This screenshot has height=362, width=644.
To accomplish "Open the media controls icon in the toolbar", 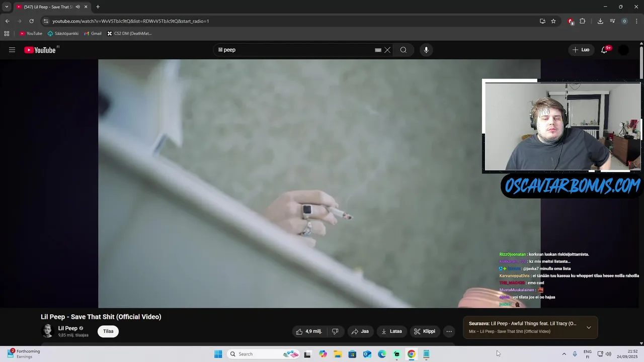I will (612, 21).
